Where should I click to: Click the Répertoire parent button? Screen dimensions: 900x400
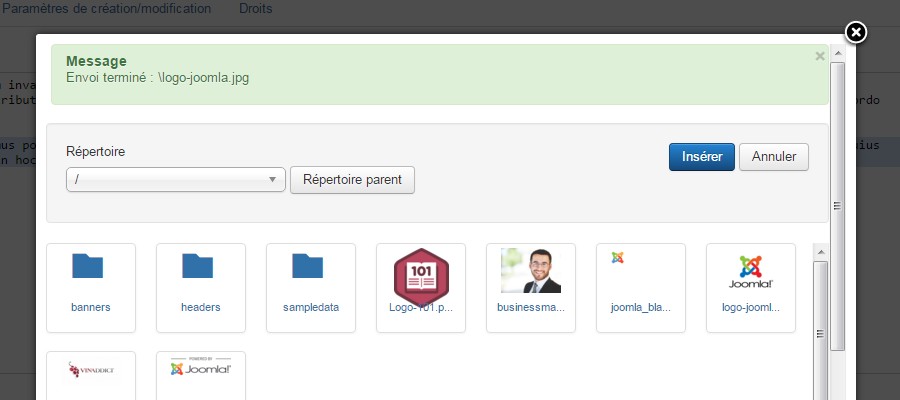coord(352,180)
